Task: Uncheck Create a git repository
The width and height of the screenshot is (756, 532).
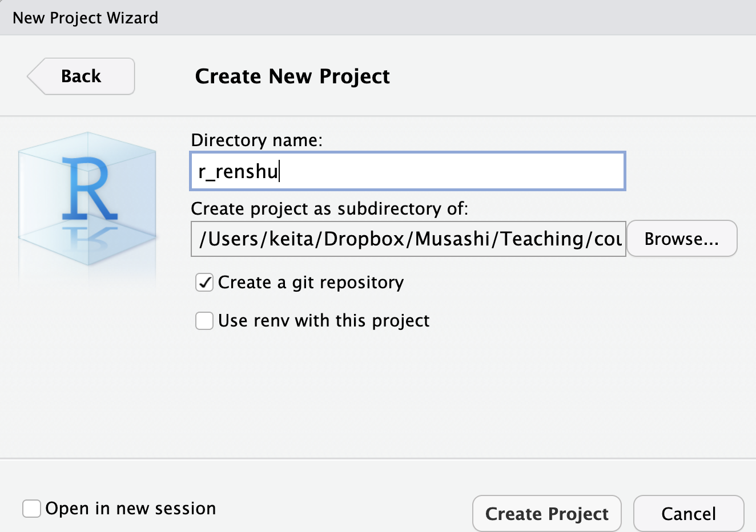Action: pyautogui.click(x=204, y=283)
